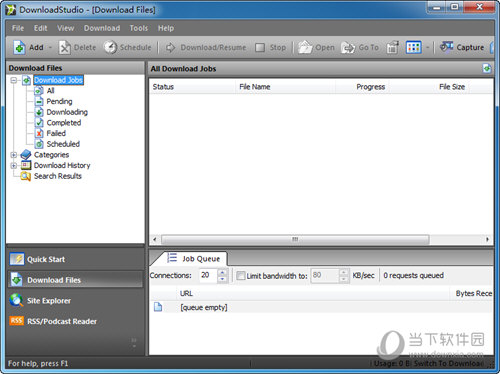The image size is (500, 374).
Task: Click the Capture toolbar button
Action: click(x=462, y=48)
